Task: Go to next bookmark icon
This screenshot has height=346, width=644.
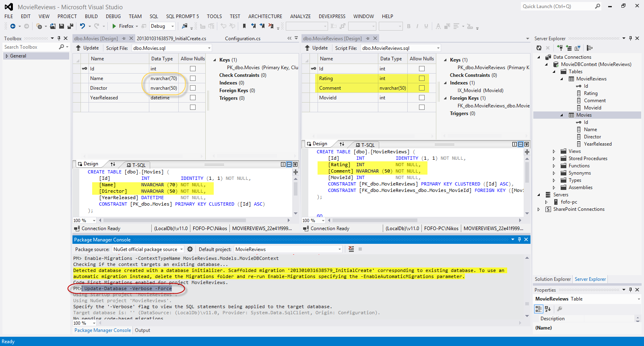Action: click(262, 26)
